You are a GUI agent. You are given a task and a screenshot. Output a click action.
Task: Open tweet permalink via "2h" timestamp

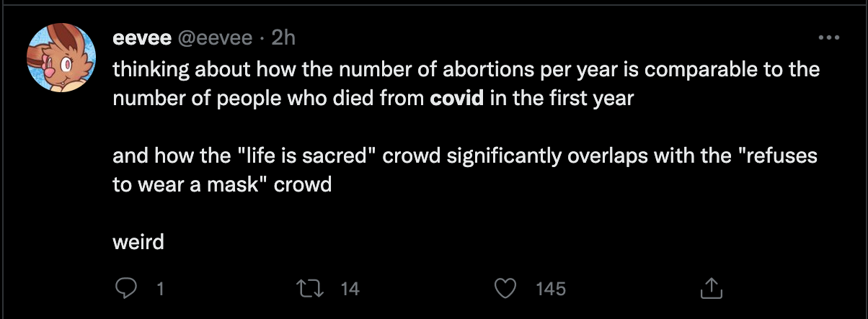coord(283,39)
